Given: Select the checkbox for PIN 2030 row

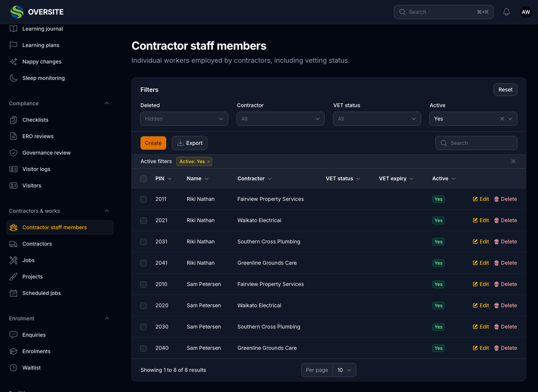Looking at the screenshot, I should [143, 327].
